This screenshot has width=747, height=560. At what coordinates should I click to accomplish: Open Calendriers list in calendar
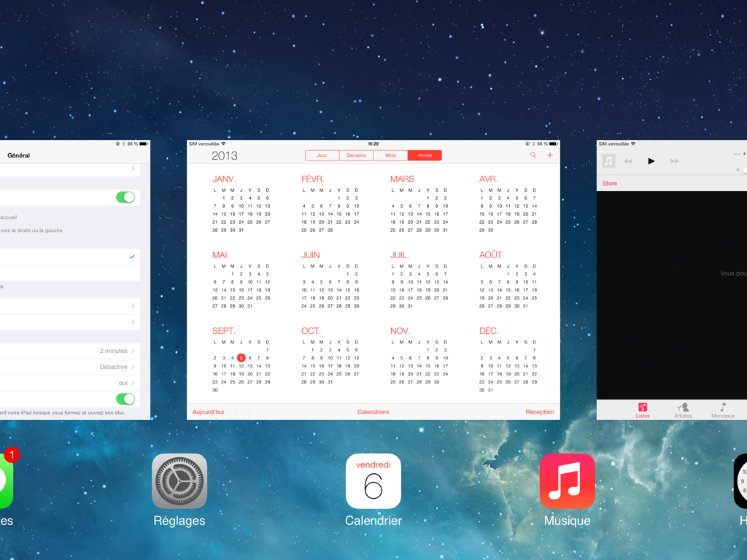tap(373, 412)
